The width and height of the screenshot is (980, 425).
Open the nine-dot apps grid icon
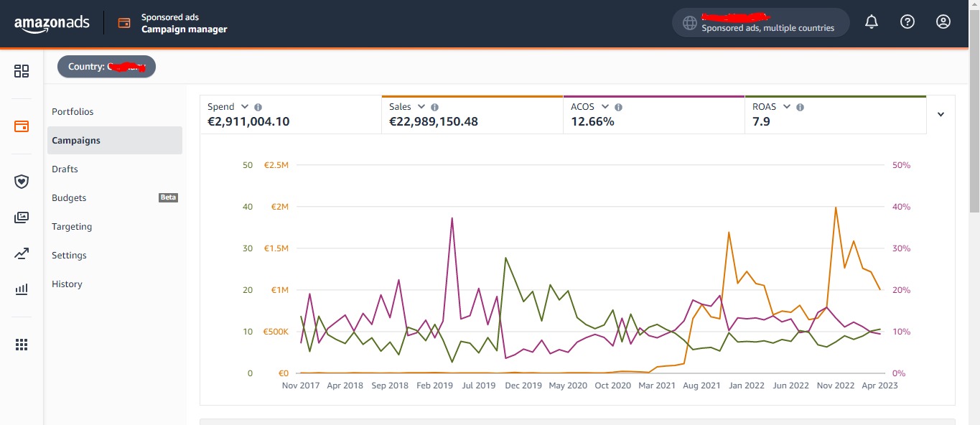tap(22, 345)
